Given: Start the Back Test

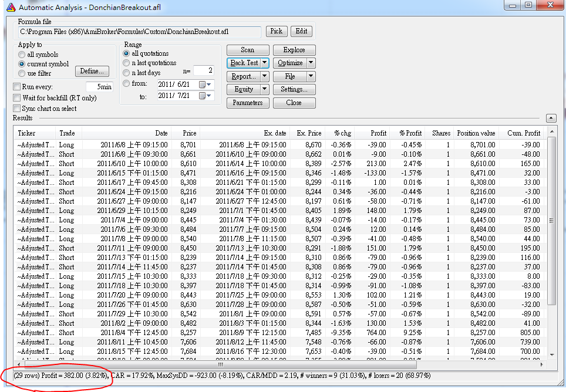Looking at the screenshot, I should [244, 63].
